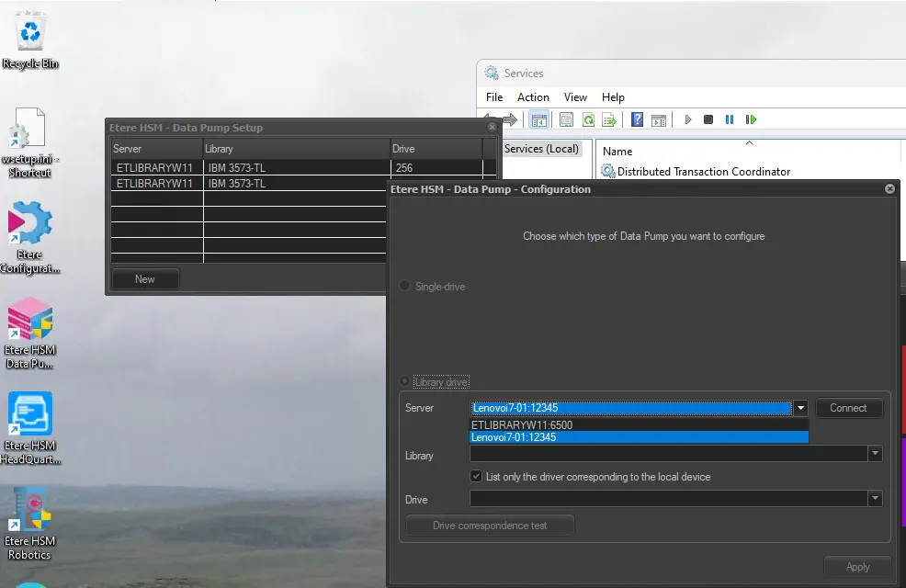Click the Start Service play icon
Screen dimensions: 906x588
click(x=687, y=119)
